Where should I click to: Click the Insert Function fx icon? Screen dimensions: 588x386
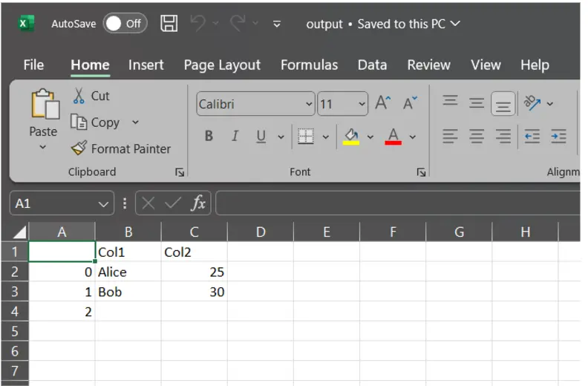[x=198, y=203]
